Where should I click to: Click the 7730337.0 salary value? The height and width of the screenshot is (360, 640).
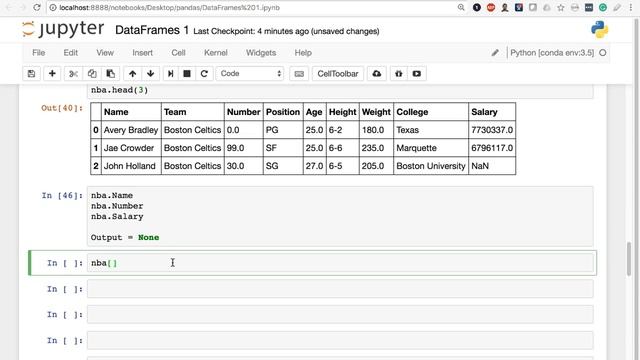coord(492,130)
